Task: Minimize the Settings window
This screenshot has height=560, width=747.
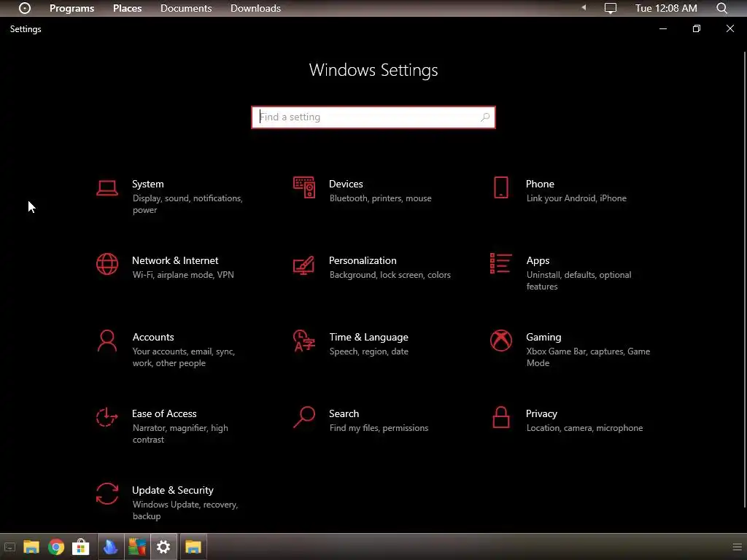Action: click(662, 28)
